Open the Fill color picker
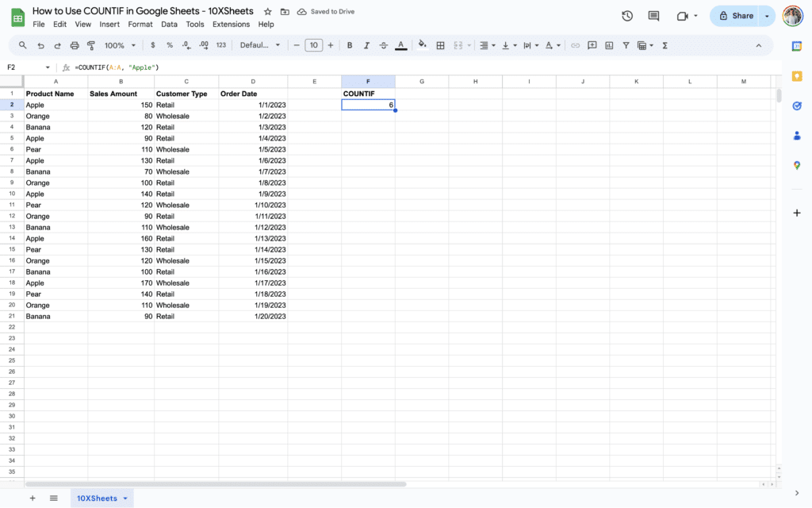812x508 pixels. [423, 45]
